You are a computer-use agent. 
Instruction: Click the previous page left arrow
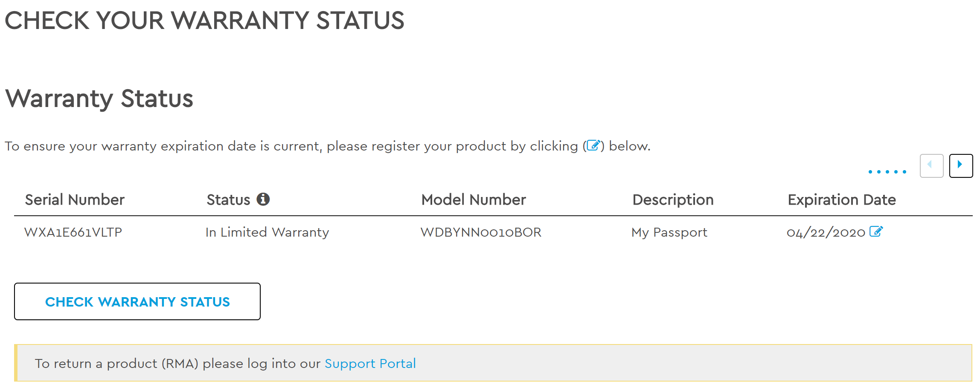coord(931,165)
